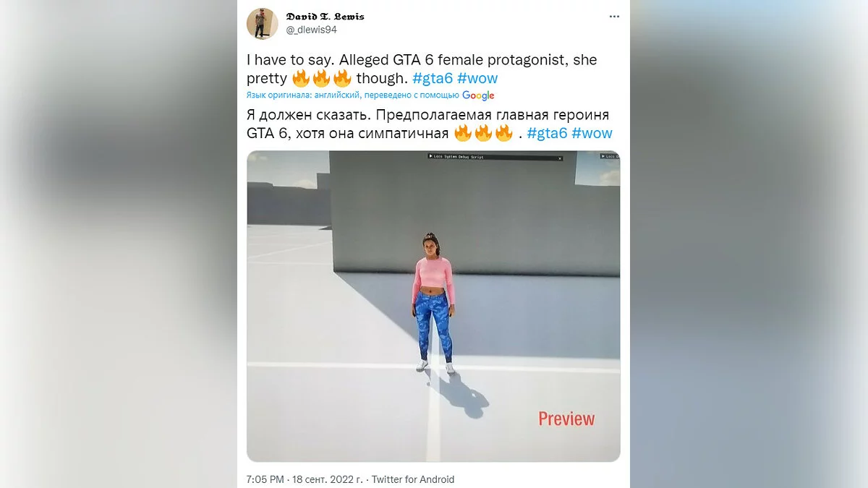The image size is (868, 488).
Task: Click the #wow hashtag in English text
Action: [477, 78]
